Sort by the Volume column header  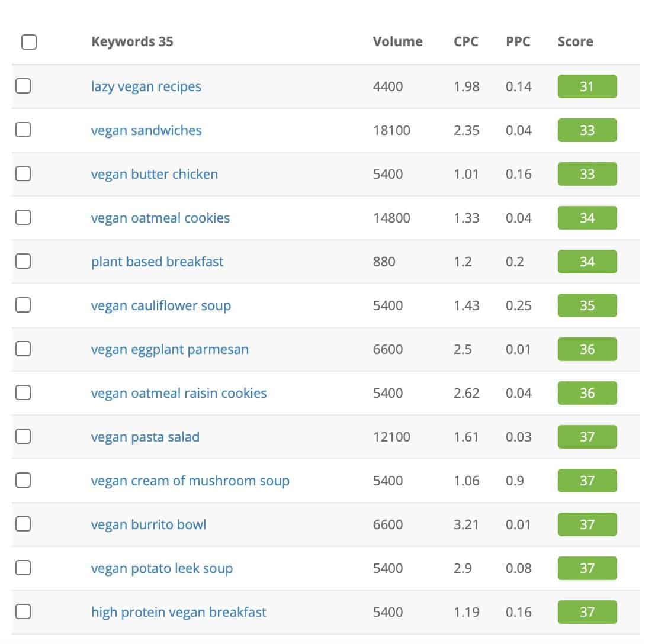click(397, 41)
